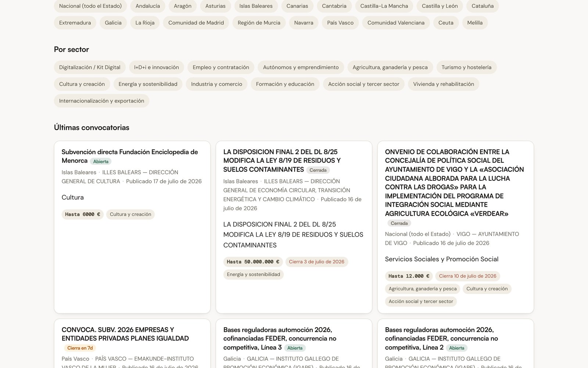Click Agricultura, ganadería y pesca tag on Vigo card

pyautogui.click(x=423, y=289)
